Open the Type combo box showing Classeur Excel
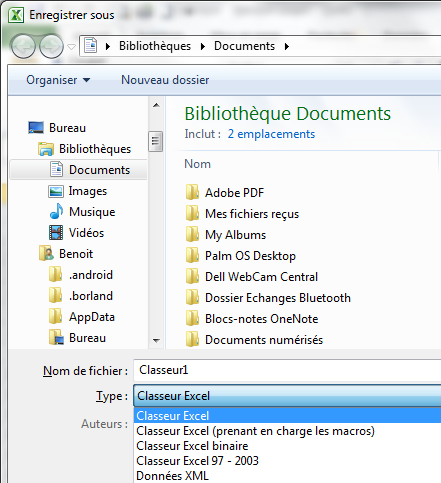441x483 pixels. (287, 396)
